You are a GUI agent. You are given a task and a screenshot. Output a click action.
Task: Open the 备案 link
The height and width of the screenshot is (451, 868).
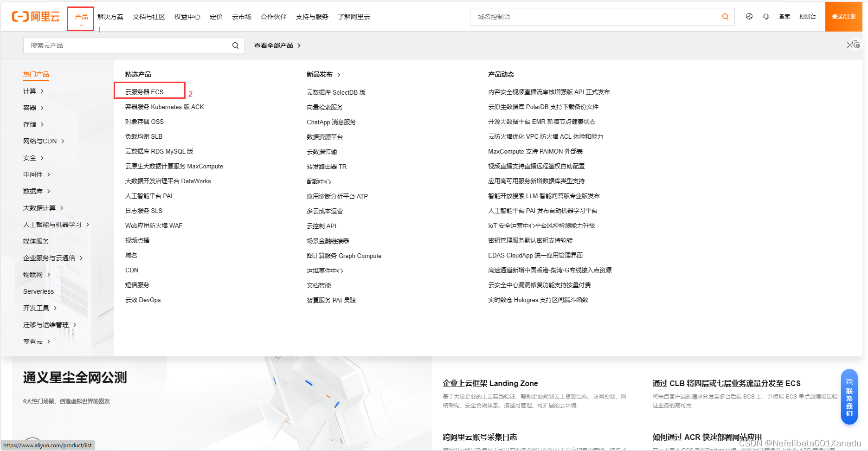[784, 17]
